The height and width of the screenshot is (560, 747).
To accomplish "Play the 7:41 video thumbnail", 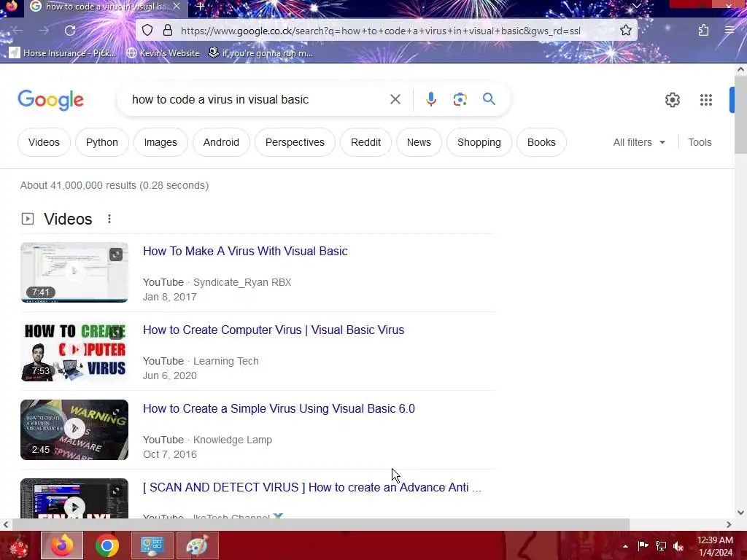I will (x=74, y=273).
